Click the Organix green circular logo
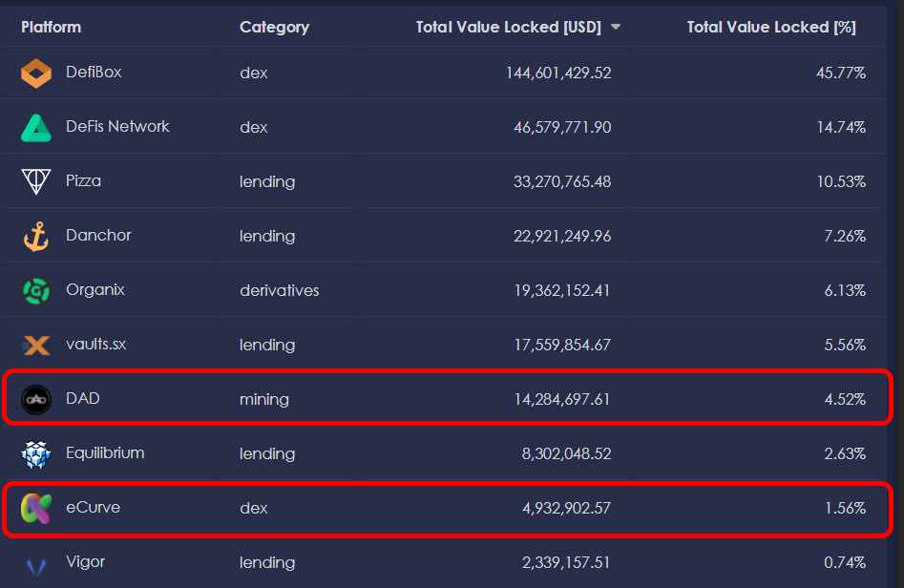The image size is (904, 588). pyautogui.click(x=35, y=290)
